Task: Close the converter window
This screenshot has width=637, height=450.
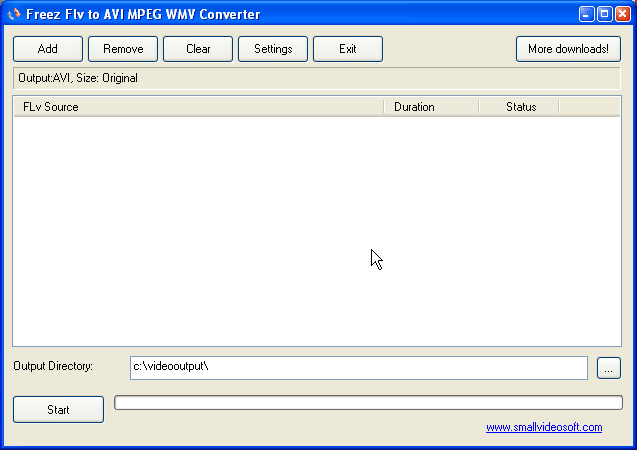Action: tap(623, 14)
